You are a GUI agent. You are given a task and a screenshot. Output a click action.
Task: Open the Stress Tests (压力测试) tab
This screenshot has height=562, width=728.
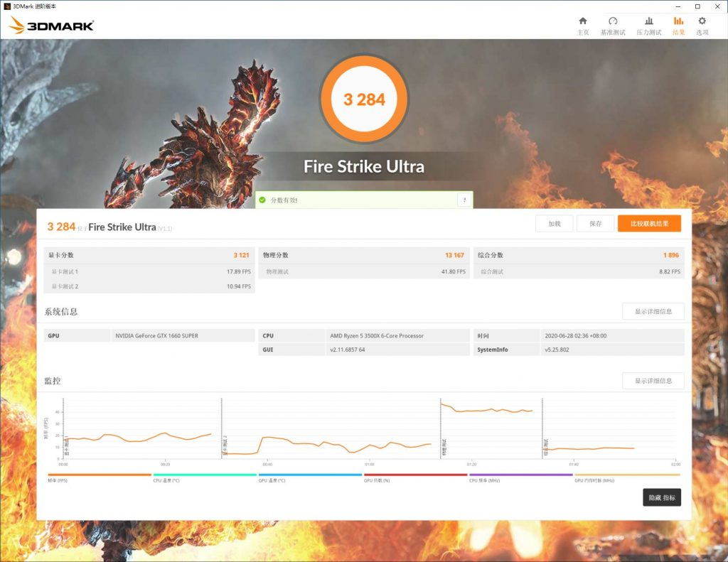648,26
